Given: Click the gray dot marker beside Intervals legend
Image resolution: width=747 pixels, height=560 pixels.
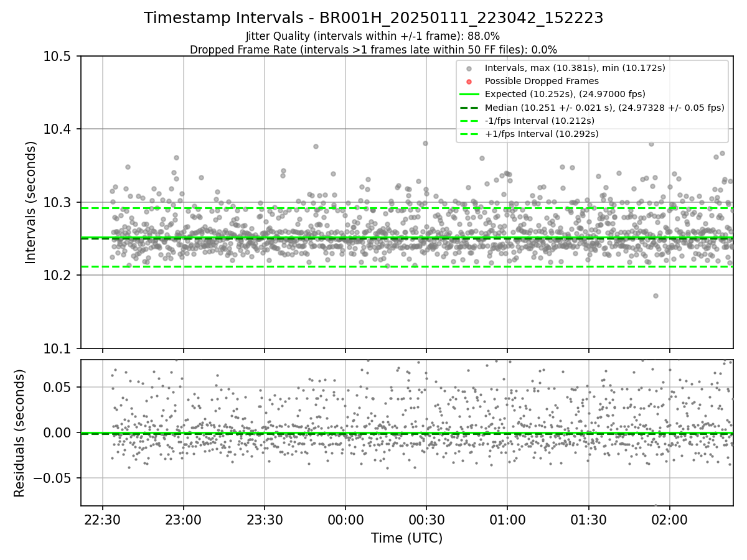Looking at the screenshot, I should click(x=469, y=68).
